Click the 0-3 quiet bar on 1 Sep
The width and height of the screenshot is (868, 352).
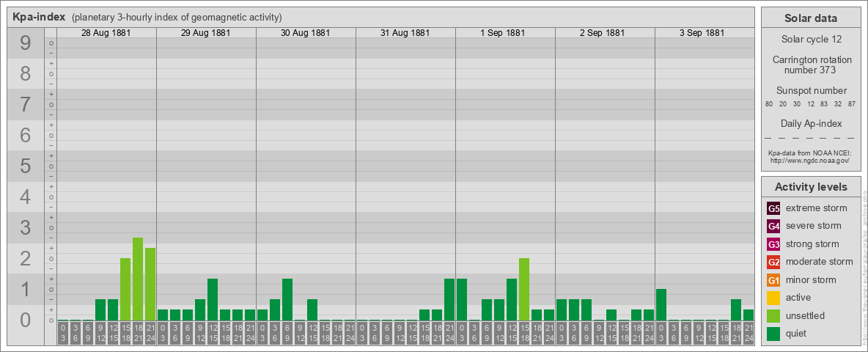click(462, 299)
